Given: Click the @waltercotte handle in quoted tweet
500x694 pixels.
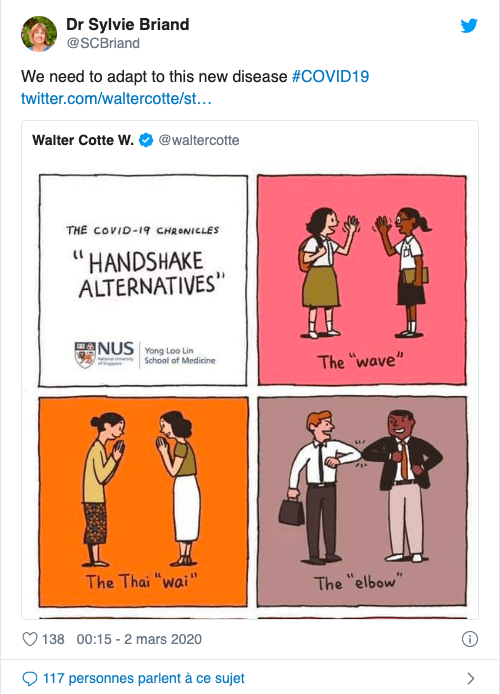Looking at the screenshot, I should pos(199,140).
